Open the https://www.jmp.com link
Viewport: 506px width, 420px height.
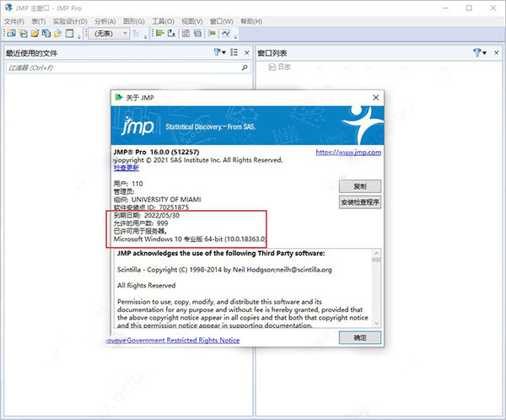(348, 152)
